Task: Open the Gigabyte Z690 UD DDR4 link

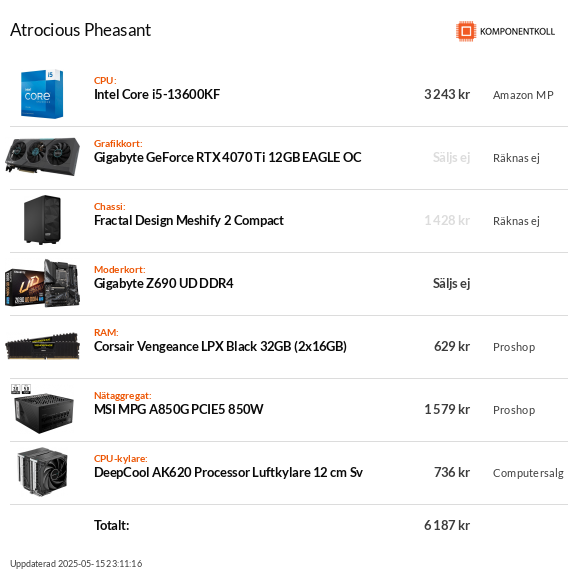Action: (163, 283)
